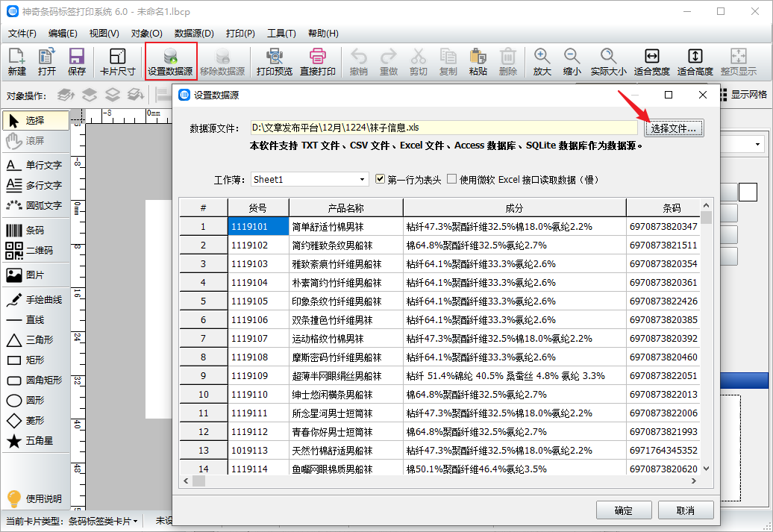Select the 五角星 star shape tool
The image size is (773, 532).
[35, 441]
